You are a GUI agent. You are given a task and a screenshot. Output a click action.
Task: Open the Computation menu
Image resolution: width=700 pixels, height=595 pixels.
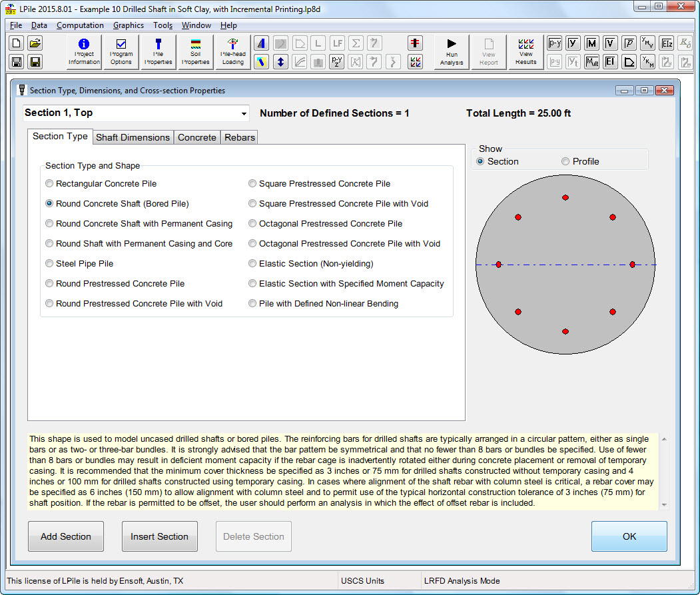click(80, 25)
